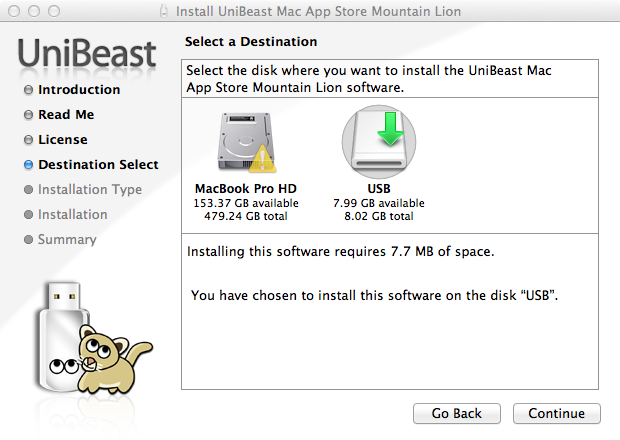Screen dimensions: 620x440
Task: Click the UniBeast logo text
Action: coord(87,54)
